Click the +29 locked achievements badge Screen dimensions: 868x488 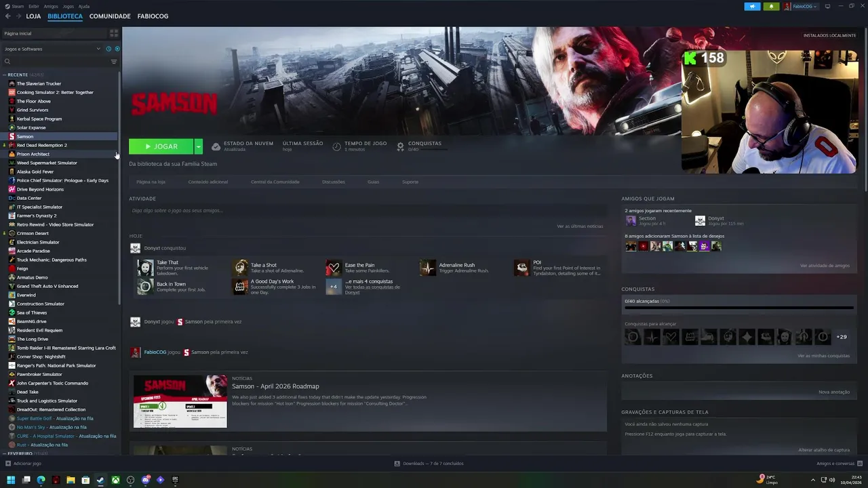(x=842, y=337)
